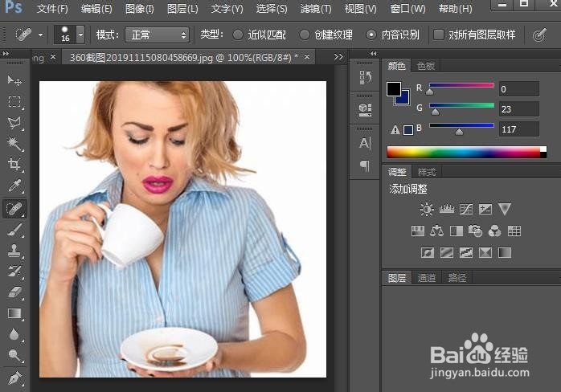Select the Gradient tool
561x392 pixels.
pos(14,313)
